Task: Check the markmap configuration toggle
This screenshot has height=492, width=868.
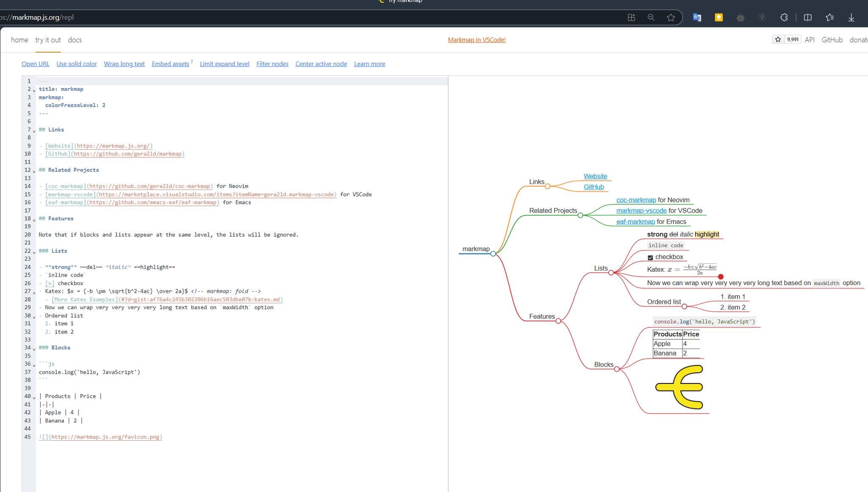Action: pyautogui.click(x=34, y=90)
